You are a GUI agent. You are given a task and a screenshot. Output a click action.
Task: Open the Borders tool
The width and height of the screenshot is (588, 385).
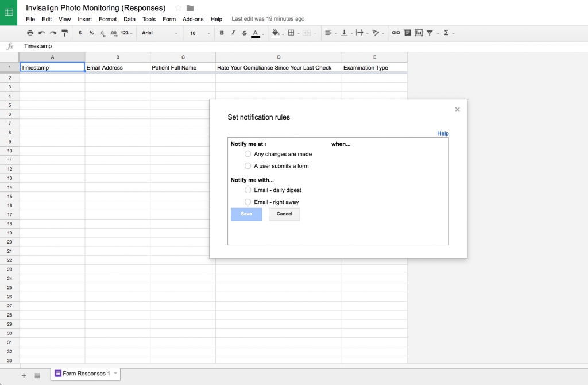coord(291,33)
